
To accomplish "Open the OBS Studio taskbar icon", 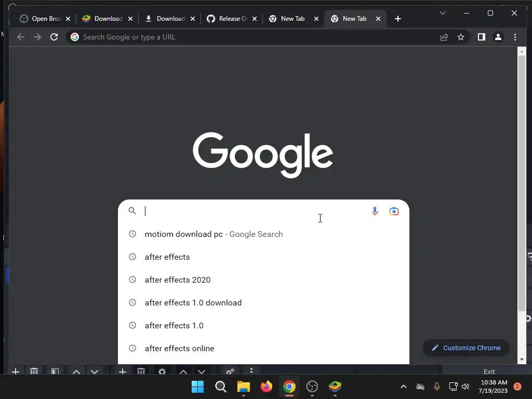I will point(312,387).
